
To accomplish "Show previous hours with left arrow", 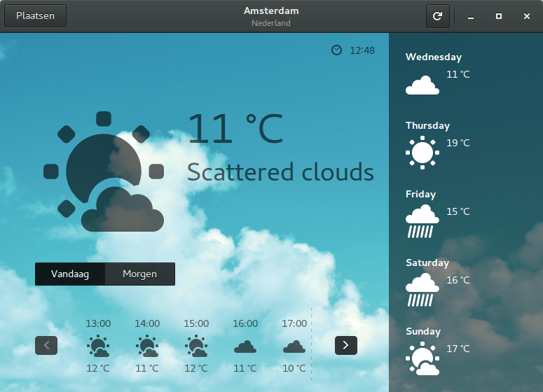I will 46,345.
